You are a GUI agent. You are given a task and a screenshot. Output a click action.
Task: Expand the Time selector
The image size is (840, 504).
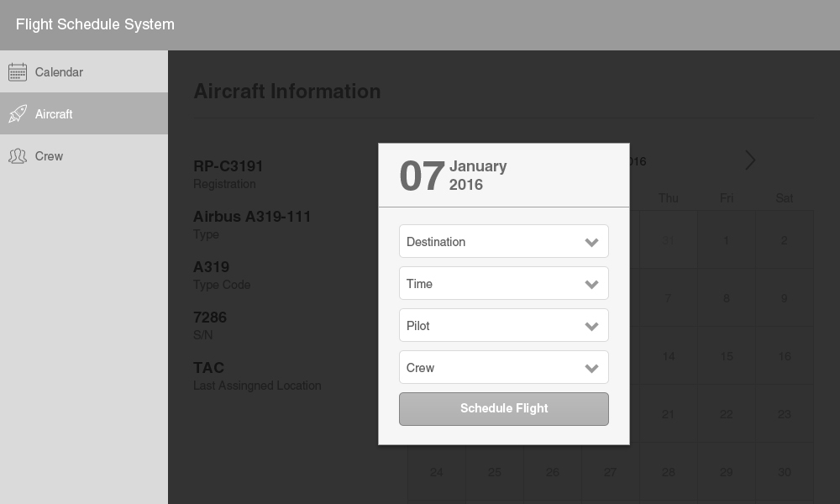click(503, 283)
